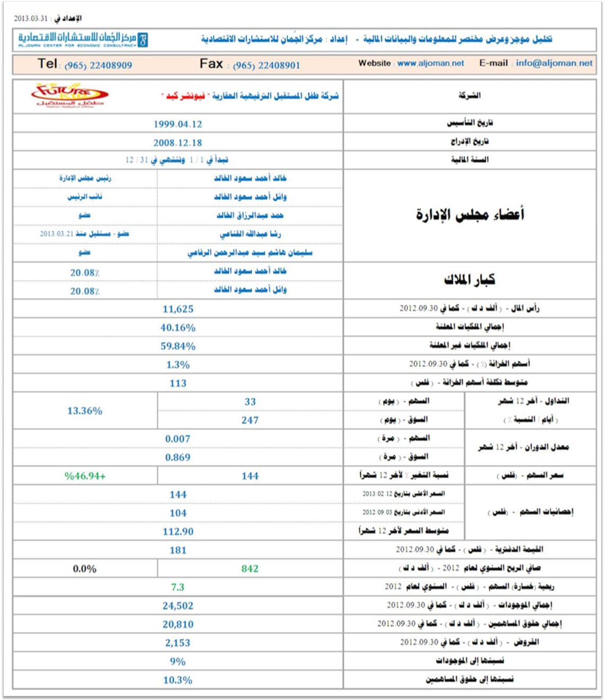Screen dimensions: 605x700
Task: Click the Aljoman Center logo in the header
Action: (83, 39)
